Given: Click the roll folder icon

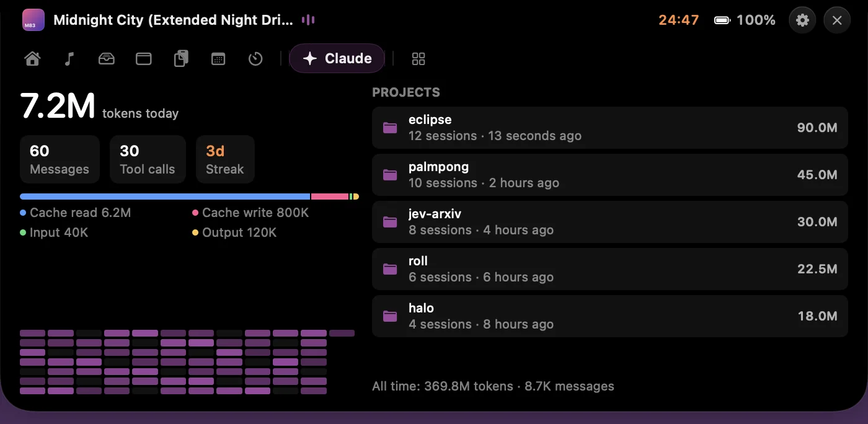Looking at the screenshot, I should coord(390,269).
